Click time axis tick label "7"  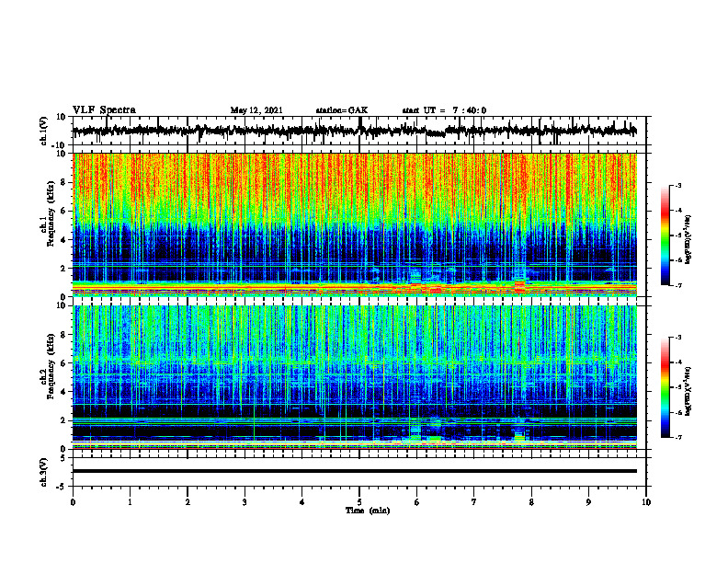[x=474, y=502]
